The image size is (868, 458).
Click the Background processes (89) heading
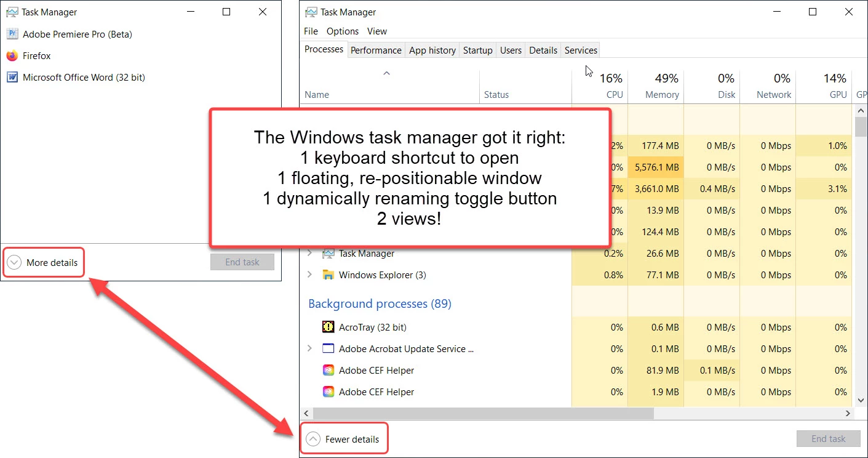click(380, 303)
